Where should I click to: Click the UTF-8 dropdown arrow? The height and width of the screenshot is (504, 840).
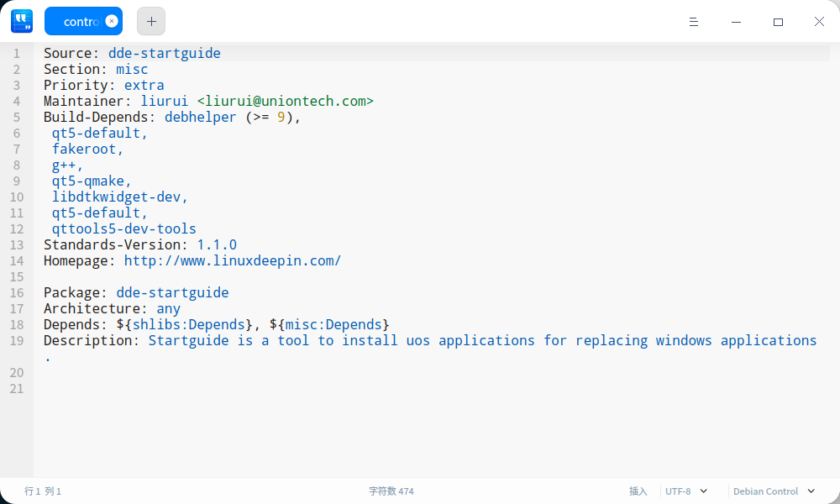[x=704, y=491]
